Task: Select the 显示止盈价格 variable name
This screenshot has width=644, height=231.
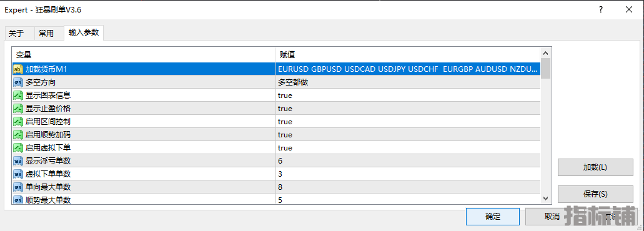Action: click(48, 108)
